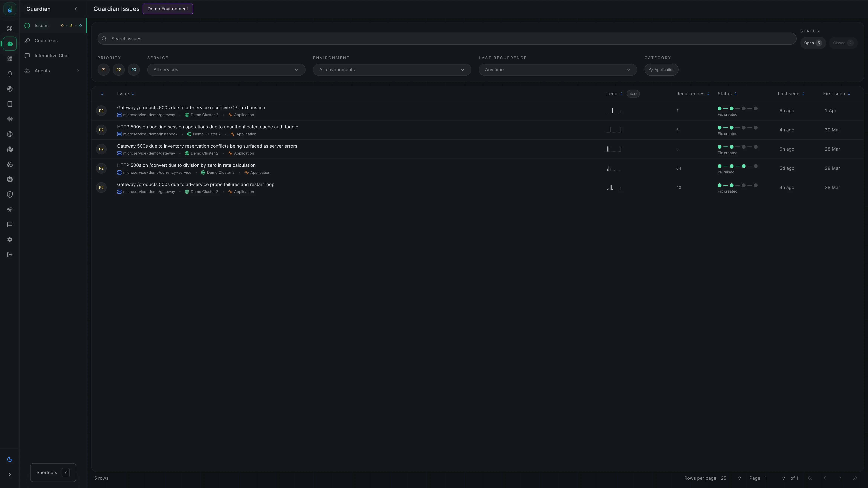Open the All environments dropdown
The image size is (868, 488).
pos(392,70)
